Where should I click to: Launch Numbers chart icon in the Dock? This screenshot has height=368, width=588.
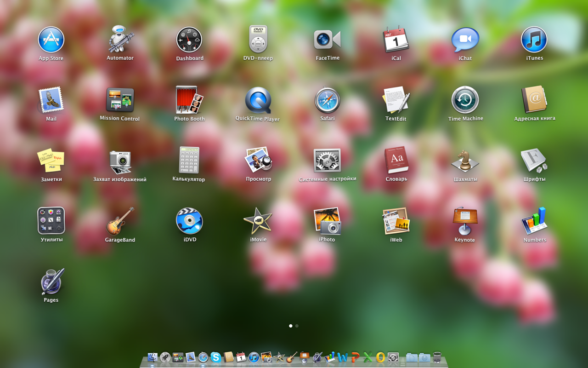[x=330, y=357]
